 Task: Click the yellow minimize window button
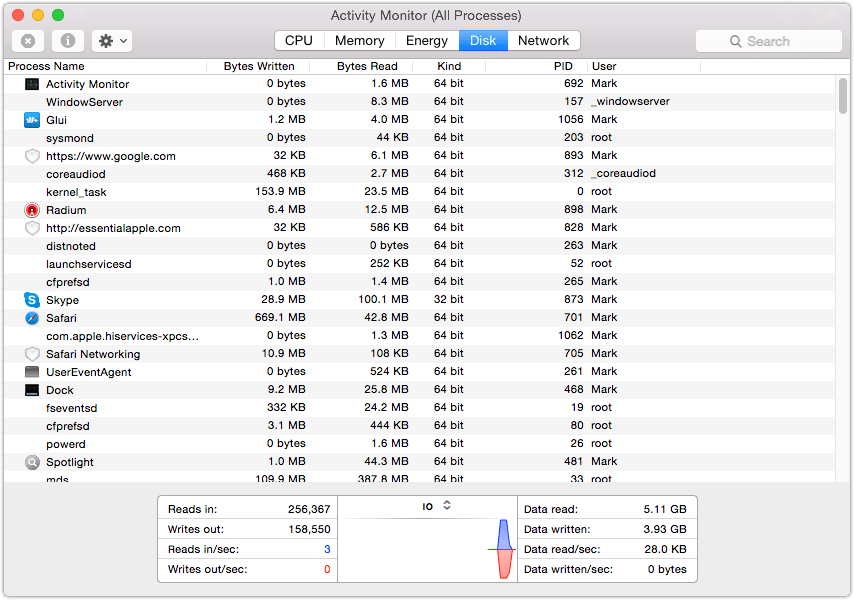pyautogui.click(x=38, y=15)
